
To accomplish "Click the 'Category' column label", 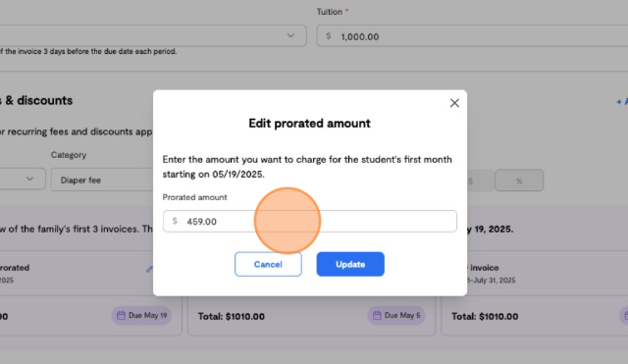I will [69, 155].
